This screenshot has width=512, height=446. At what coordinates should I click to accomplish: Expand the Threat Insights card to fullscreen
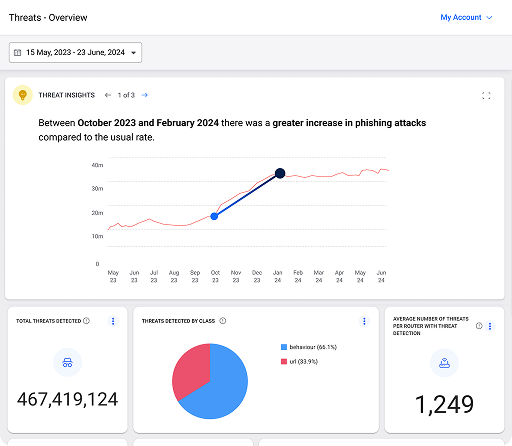point(486,96)
